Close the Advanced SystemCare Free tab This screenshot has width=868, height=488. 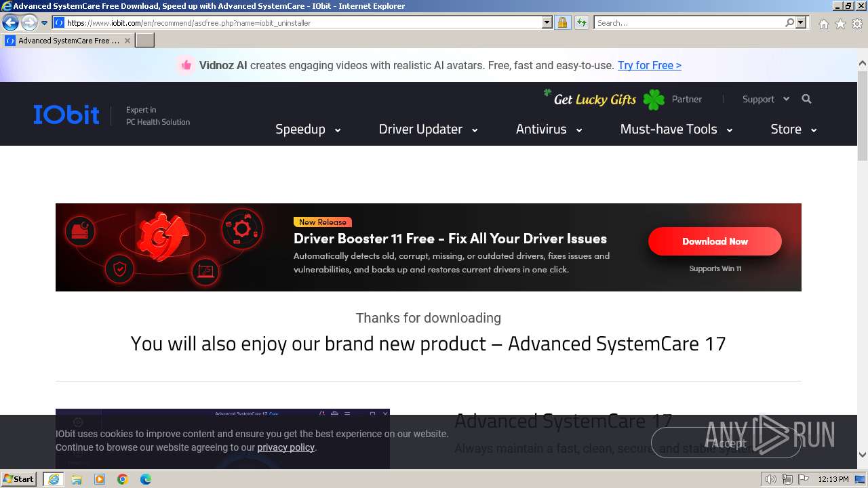point(127,41)
